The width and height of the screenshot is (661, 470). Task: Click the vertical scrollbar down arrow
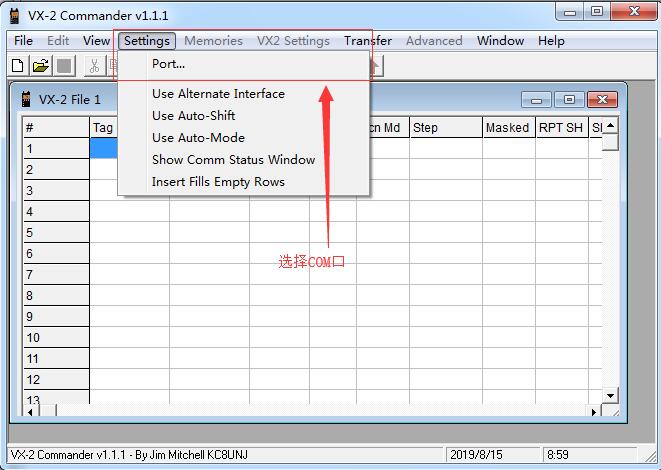click(610, 397)
